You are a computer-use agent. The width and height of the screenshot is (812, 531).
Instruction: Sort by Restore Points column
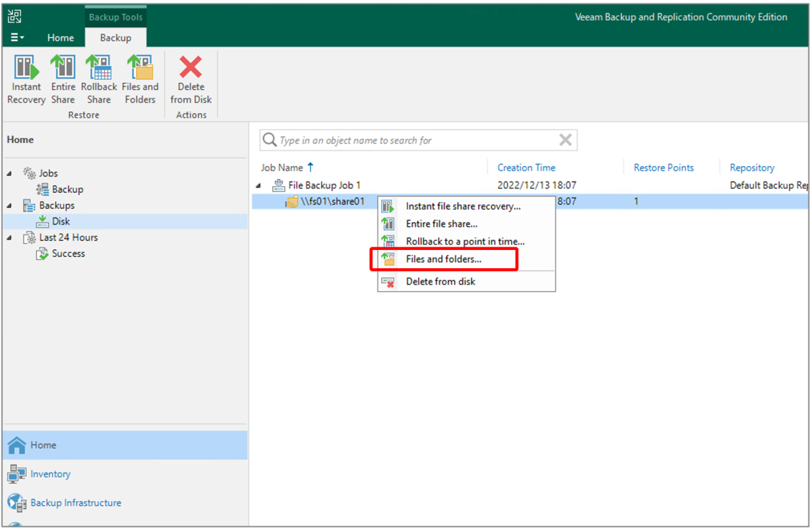pyautogui.click(x=664, y=168)
